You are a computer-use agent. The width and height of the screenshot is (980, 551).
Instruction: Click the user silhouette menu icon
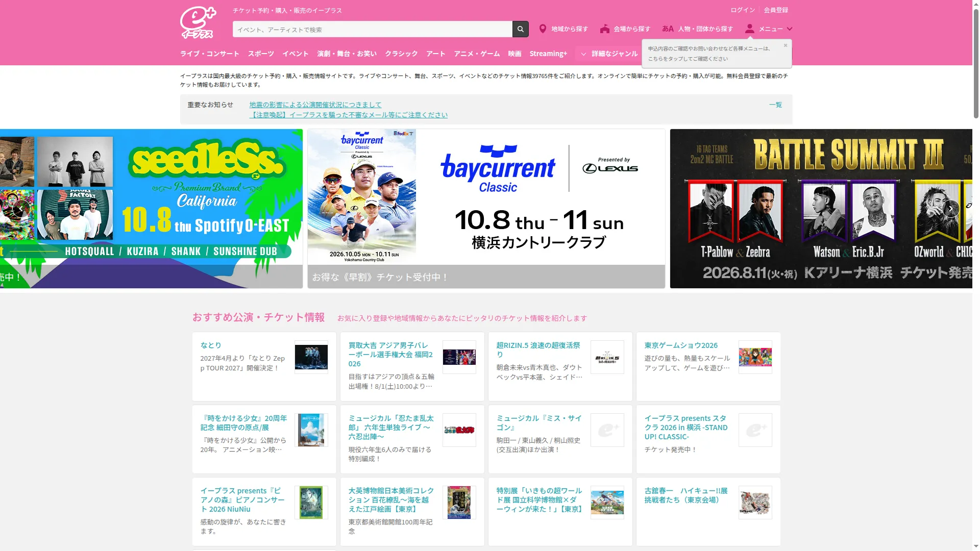point(749,29)
